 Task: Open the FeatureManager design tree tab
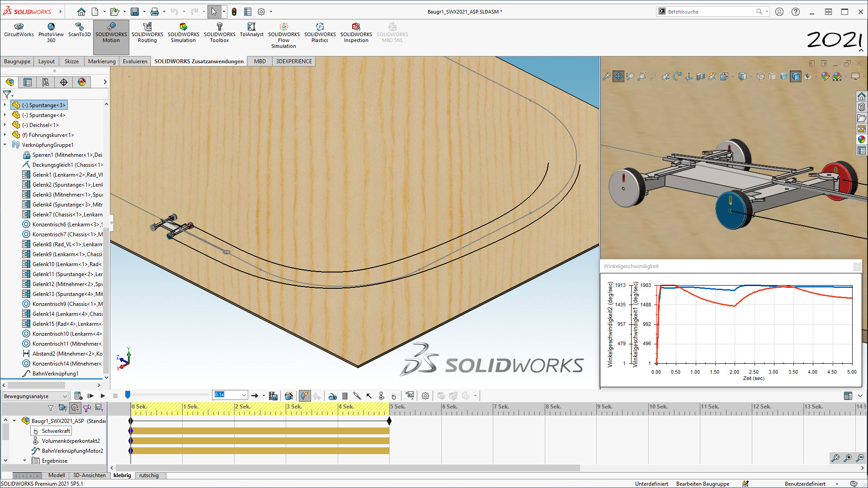(9, 82)
